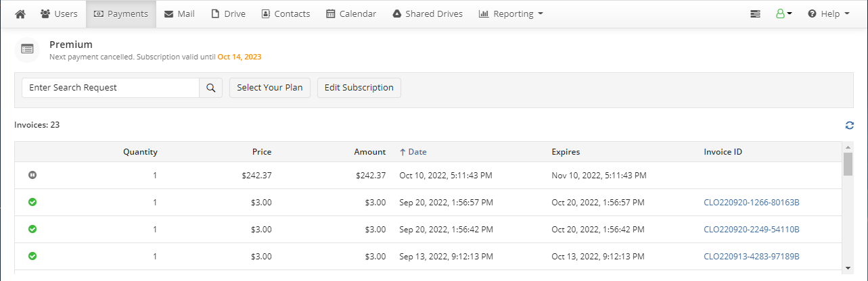The height and width of the screenshot is (281, 868).
Task: Select expiry Nov 10, 2022, 5:11:43 PM
Action: pyautogui.click(x=599, y=176)
